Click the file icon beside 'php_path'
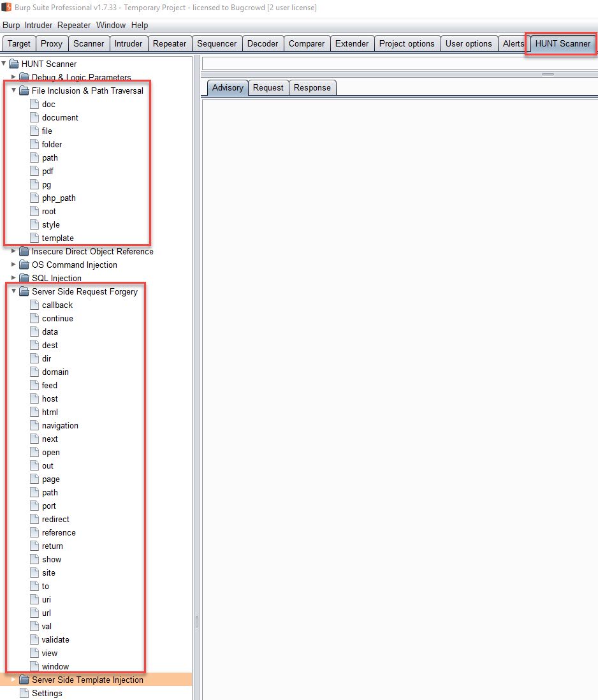598x700 pixels. [34, 198]
